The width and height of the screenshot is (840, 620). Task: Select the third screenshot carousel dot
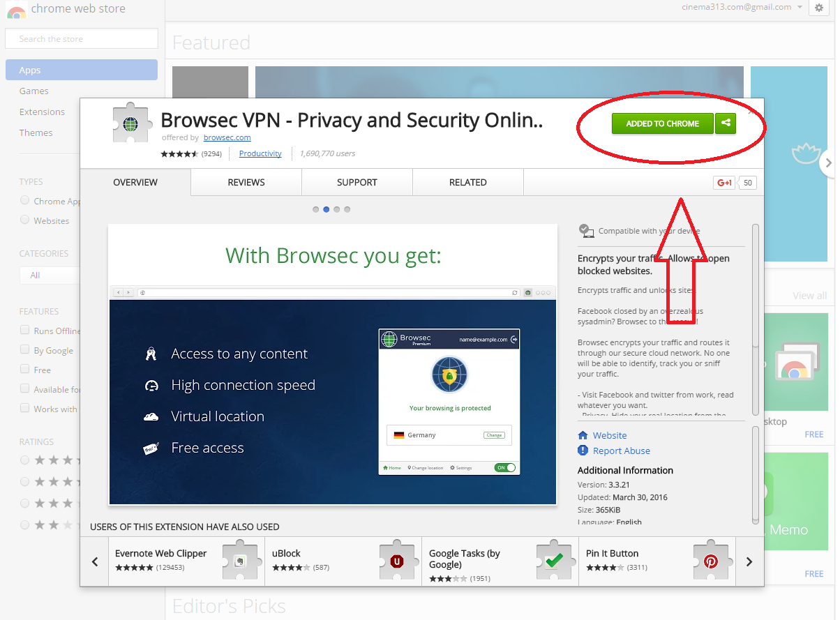coord(337,209)
